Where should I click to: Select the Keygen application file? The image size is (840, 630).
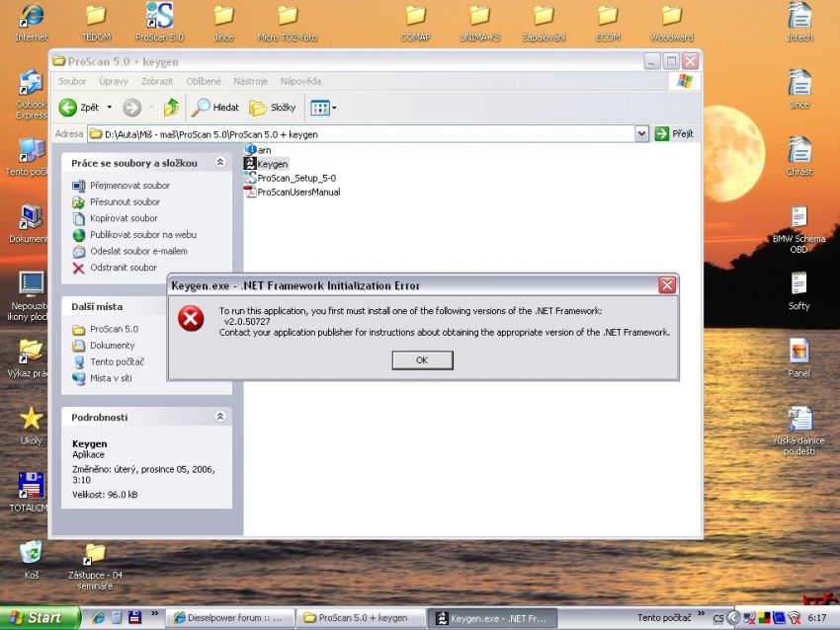point(266,164)
